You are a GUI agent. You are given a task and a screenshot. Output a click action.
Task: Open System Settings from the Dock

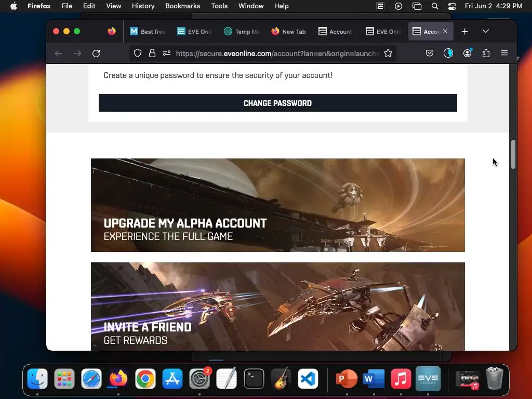199,379
